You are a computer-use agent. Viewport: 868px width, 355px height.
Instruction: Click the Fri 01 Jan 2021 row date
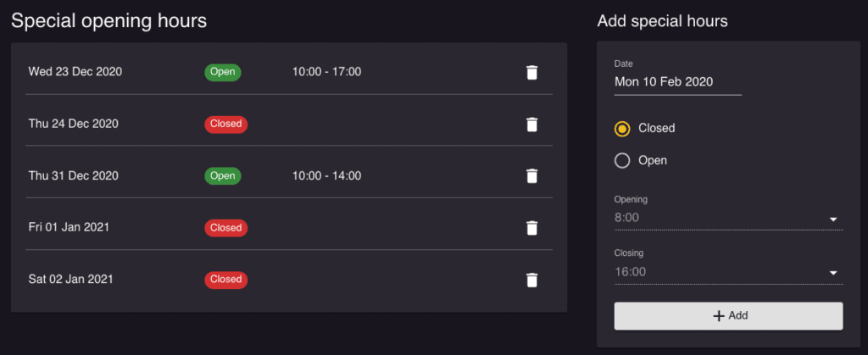[x=69, y=227]
